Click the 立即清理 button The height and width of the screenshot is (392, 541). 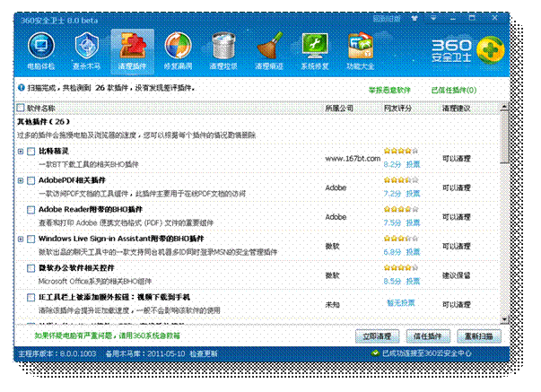377,336
